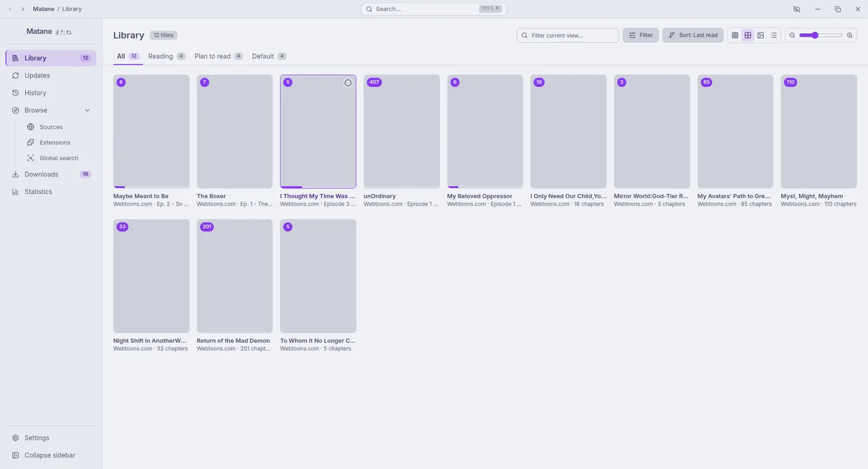Toggle the crossed-out eye icon in title bar
The height and width of the screenshot is (469, 868).
[797, 9]
